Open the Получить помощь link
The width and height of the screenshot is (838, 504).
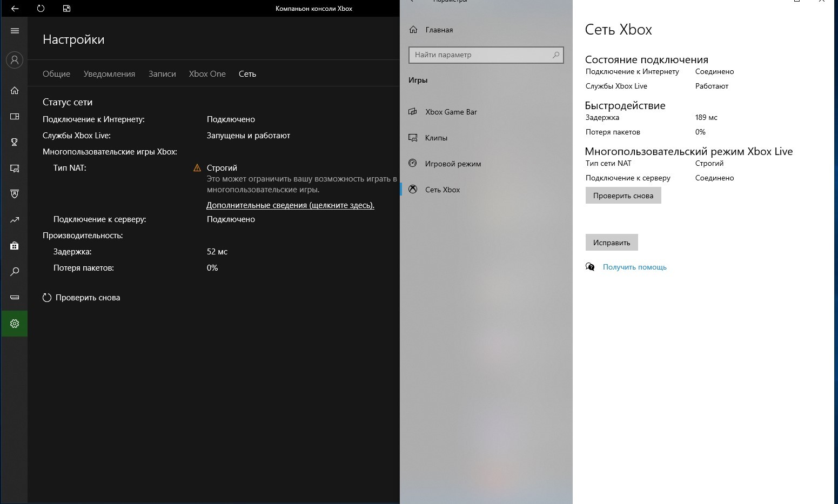click(634, 267)
